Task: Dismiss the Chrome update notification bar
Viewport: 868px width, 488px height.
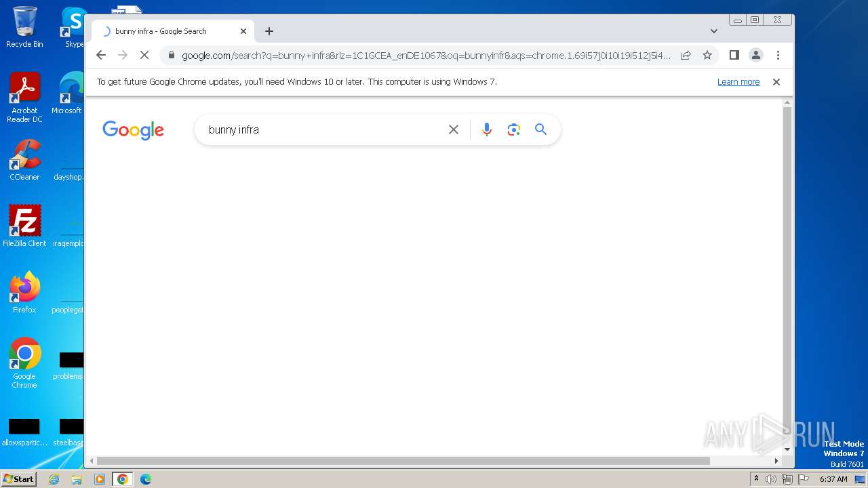Action: (776, 82)
